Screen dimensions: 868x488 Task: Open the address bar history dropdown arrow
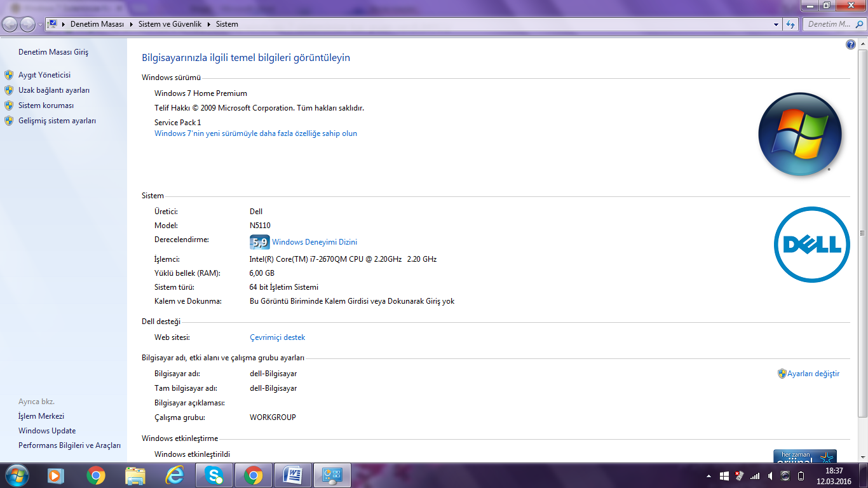click(776, 24)
